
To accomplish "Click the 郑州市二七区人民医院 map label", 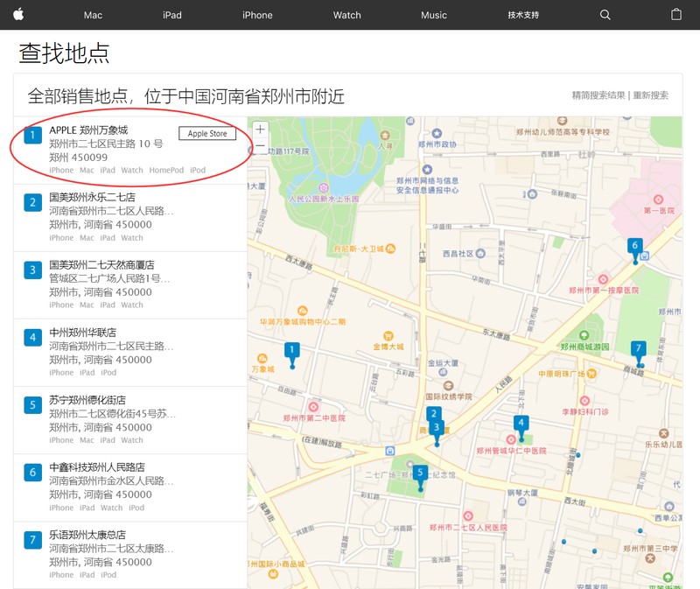I will point(468,528).
